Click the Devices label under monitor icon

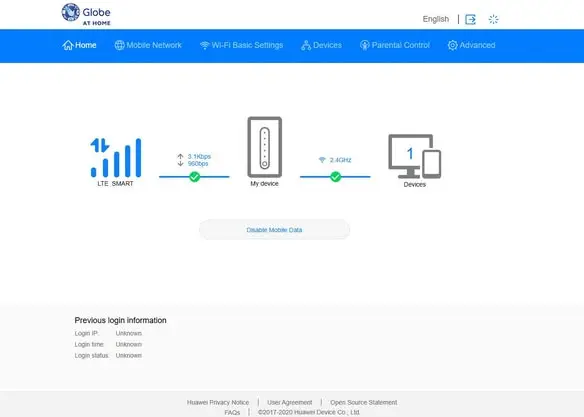[x=415, y=185]
